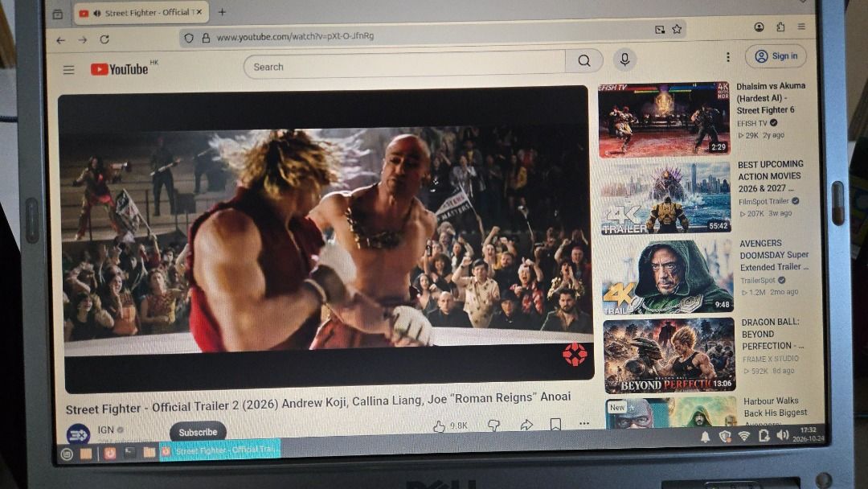Go forward with browser forward arrow
The image size is (868, 489).
[x=83, y=40]
